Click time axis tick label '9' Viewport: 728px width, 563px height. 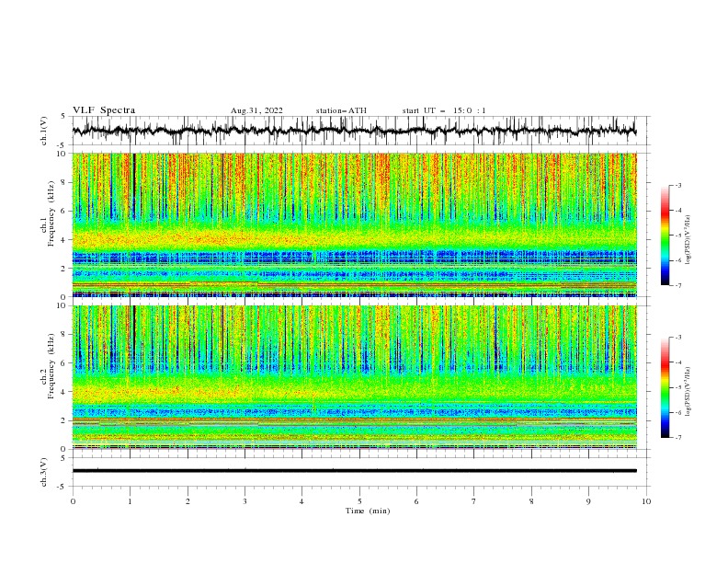point(588,501)
